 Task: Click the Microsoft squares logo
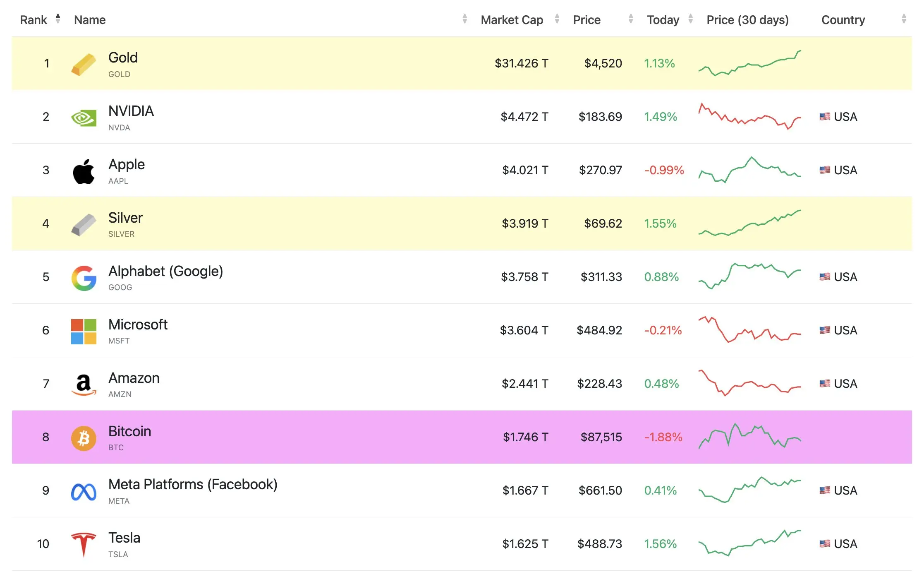tap(84, 332)
